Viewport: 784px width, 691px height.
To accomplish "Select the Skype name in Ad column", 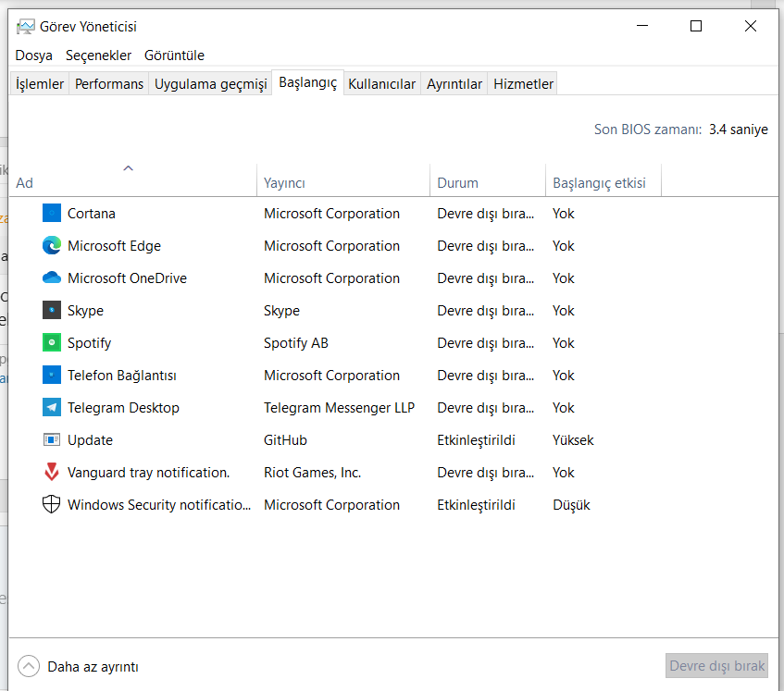I will click(85, 311).
